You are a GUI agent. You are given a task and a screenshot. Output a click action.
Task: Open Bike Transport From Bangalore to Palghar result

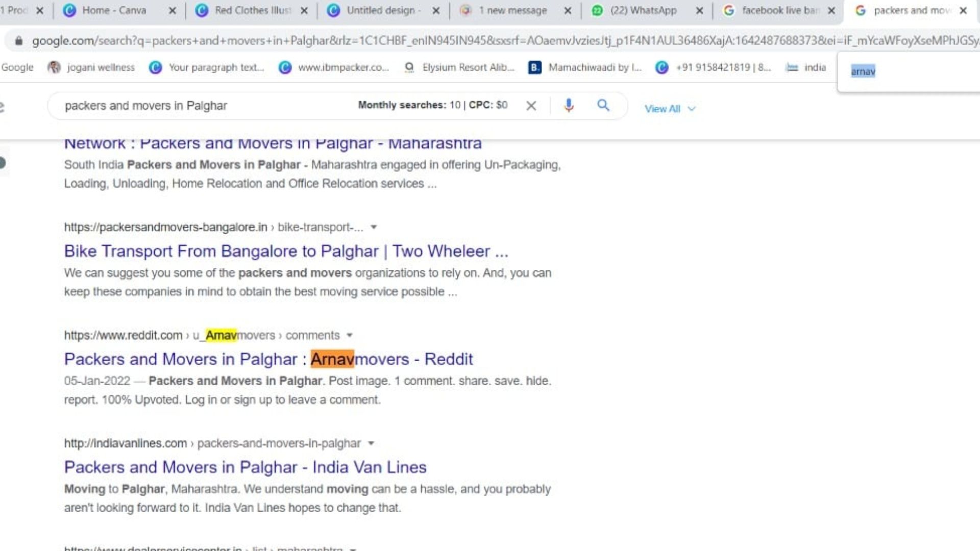click(x=286, y=252)
